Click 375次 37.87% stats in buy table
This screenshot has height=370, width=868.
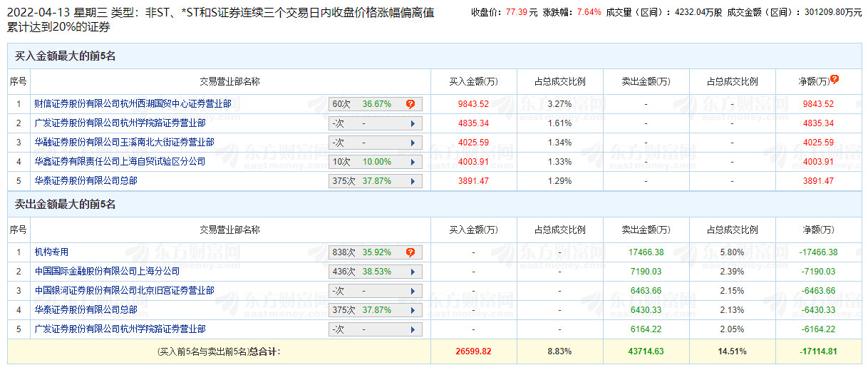(376, 181)
